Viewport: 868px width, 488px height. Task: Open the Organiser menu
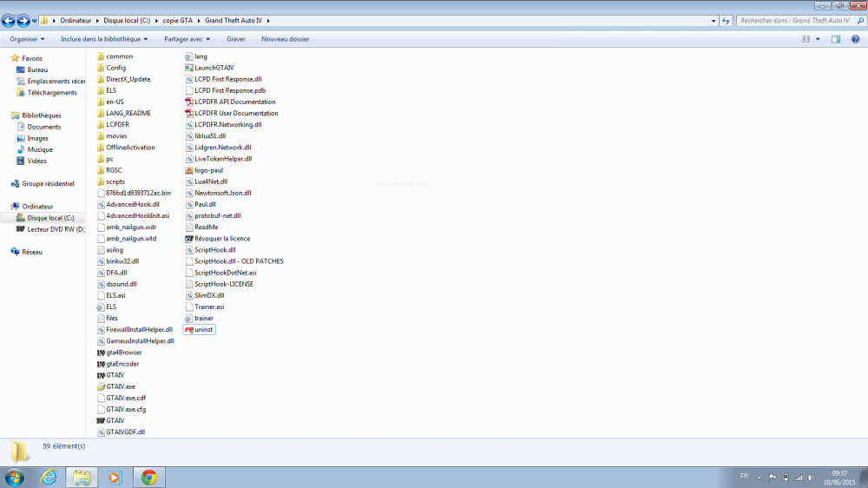click(x=27, y=39)
